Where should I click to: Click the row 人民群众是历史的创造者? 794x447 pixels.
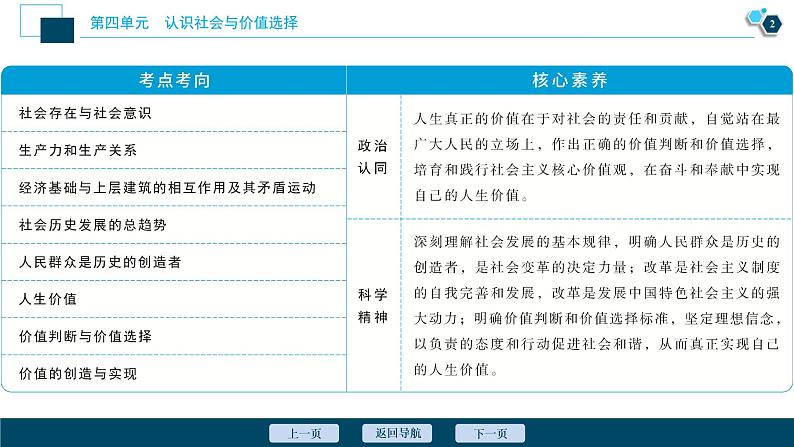[174, 262]
